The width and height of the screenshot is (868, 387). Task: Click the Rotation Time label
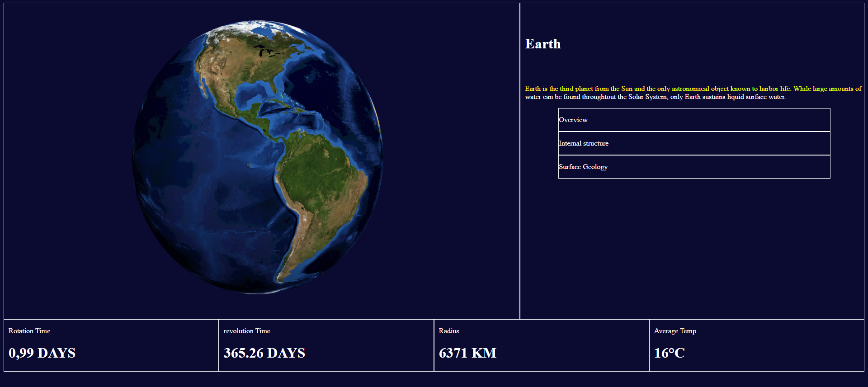click(x=29, y=331)
